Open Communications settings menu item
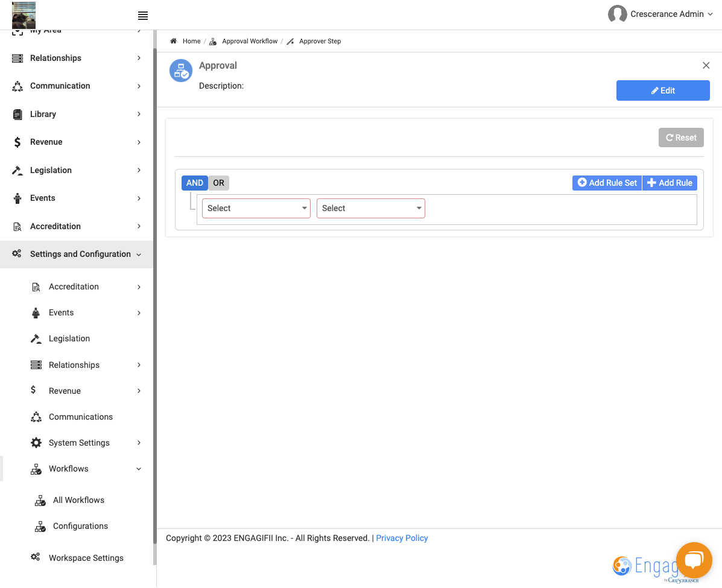 pos(81,417)
